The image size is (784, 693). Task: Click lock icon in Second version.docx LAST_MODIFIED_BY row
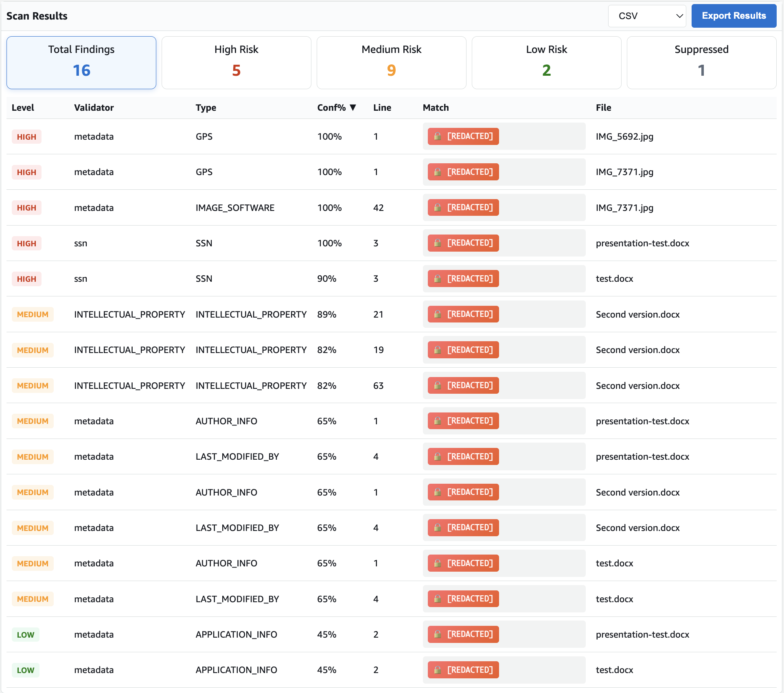(x=438, y=528)
